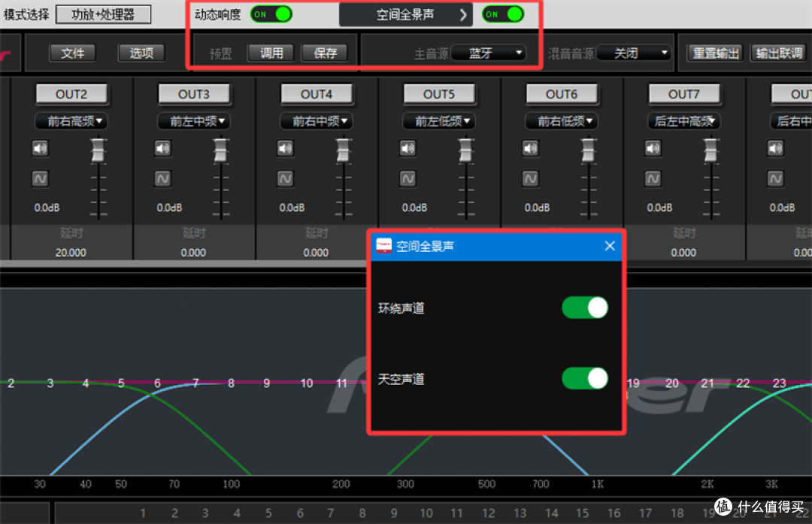Click the OUT2 延时 value 20.000
812x524 pixels.
(x=71, y=253)
